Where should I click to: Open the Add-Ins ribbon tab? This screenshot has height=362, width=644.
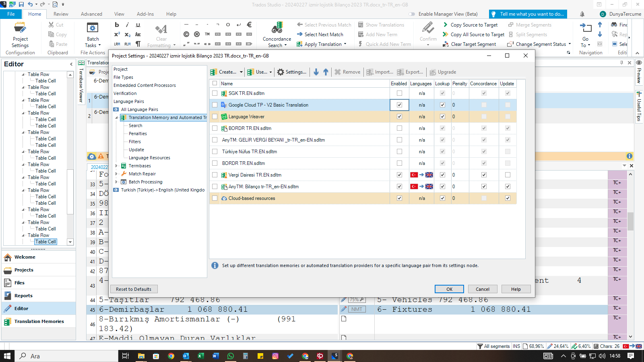click(x=145, y=14)
